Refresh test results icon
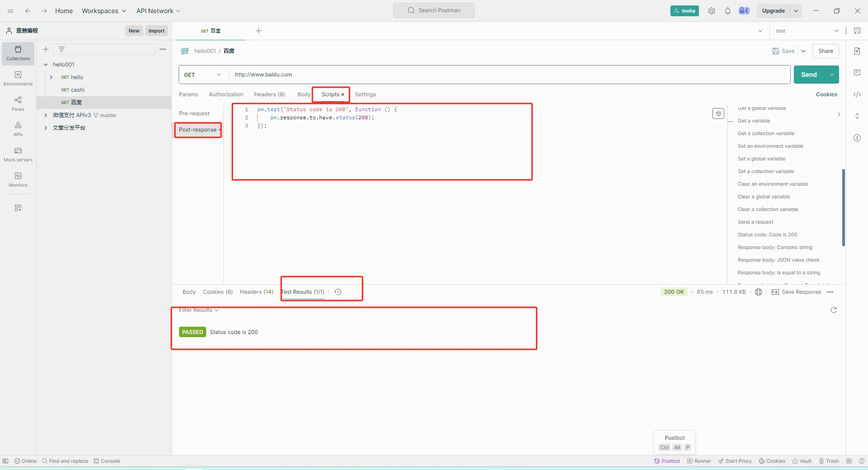Image resolution: width=868 pixels, height=470 pixels. (x=834, y=310)
